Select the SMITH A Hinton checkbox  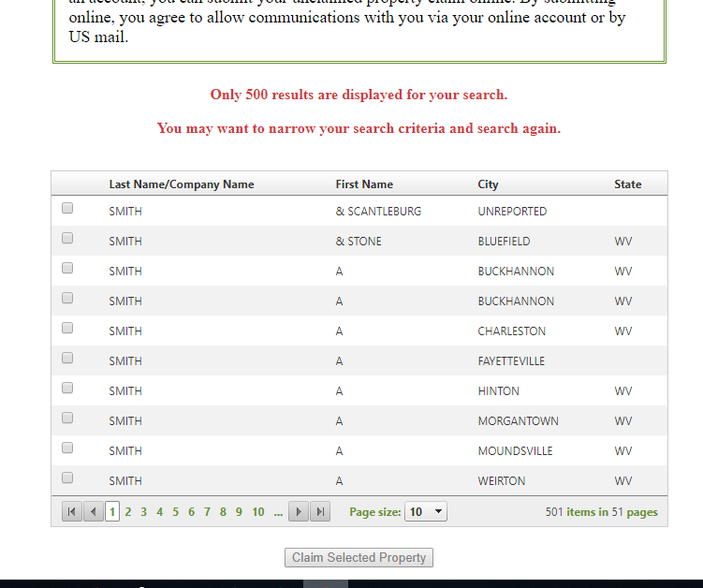(67, 389)
